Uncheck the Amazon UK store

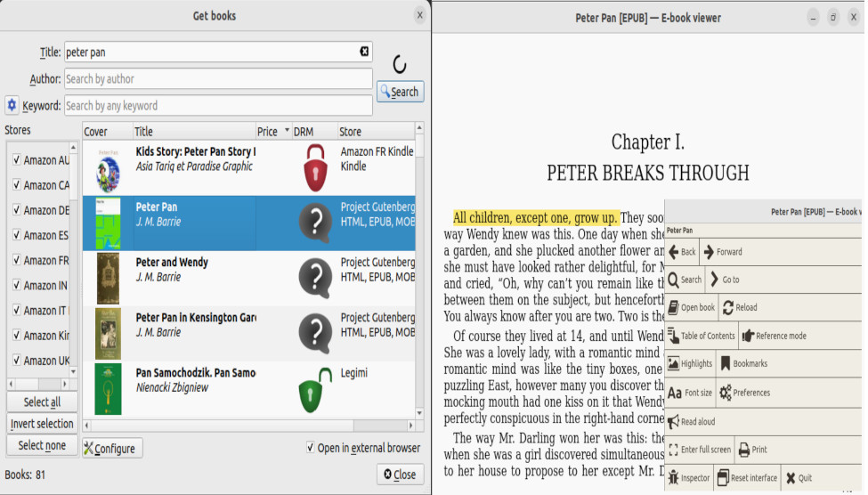[17, 360]
